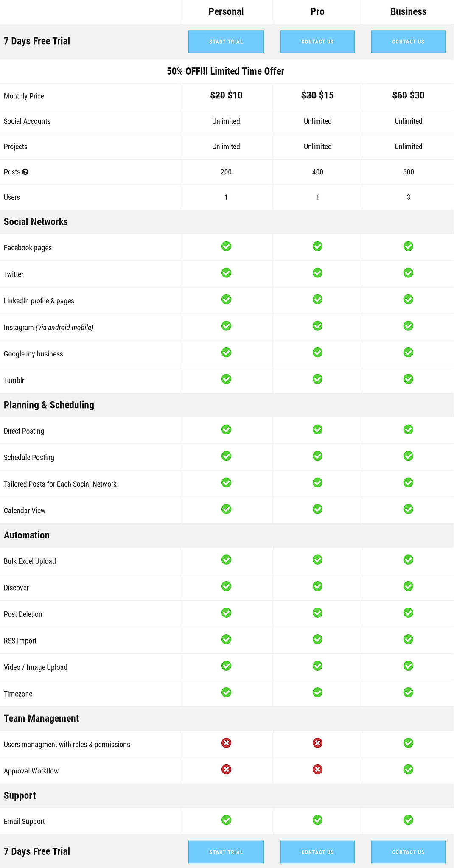This screenshot has width=454, height=868.
Task: Select the Email Support checkmark in Business column
Action: (x=408, y=820)
